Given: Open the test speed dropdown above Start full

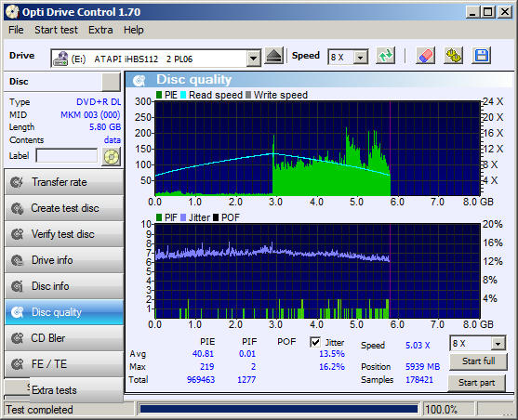Looking at the screenshot, I should point(498,344).
